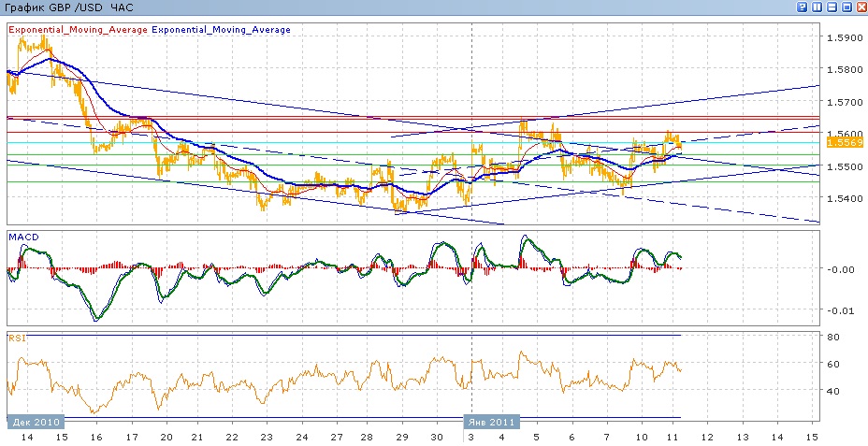
Task: Click date label 22 on time axis
Action: 233,437
